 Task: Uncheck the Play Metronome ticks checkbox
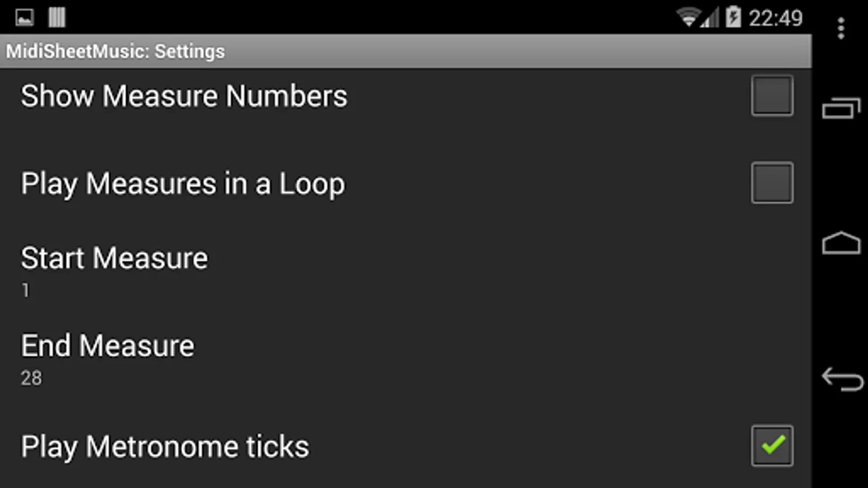coord(772,446)
